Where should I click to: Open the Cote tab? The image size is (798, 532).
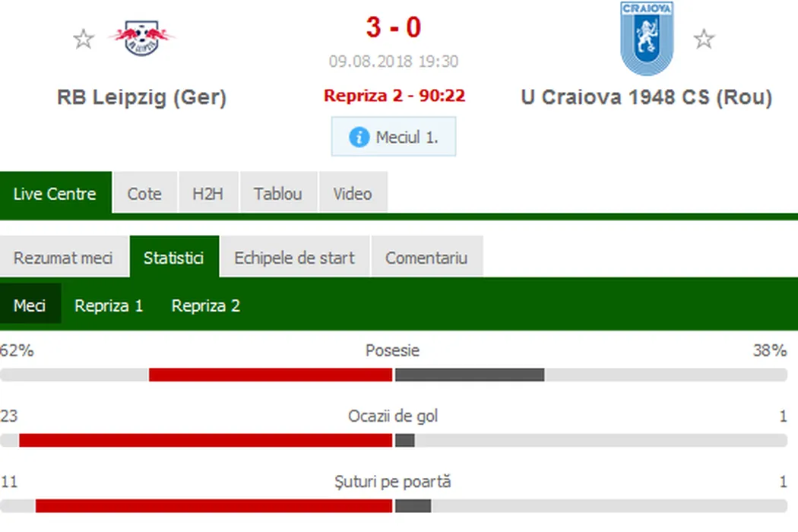point(144,194)
